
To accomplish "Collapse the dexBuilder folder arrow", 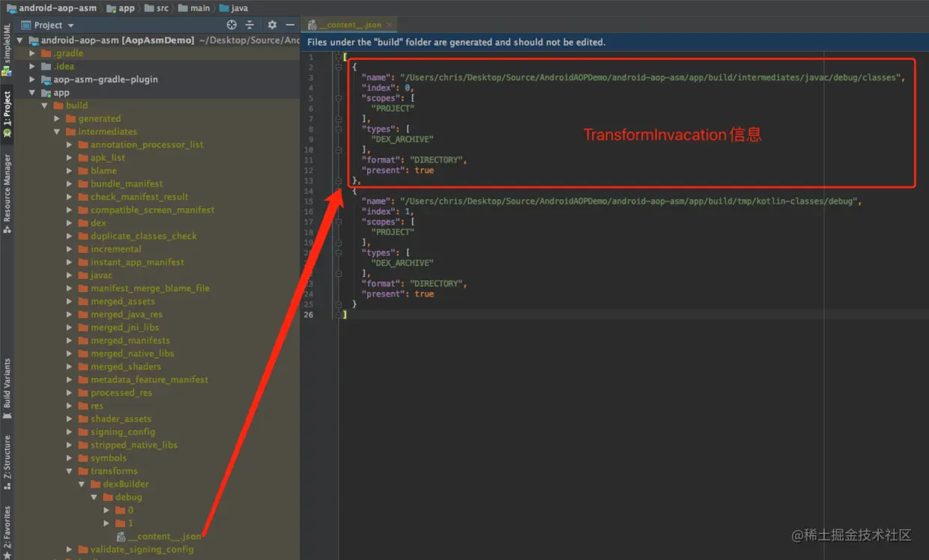I will pos(82,484).
